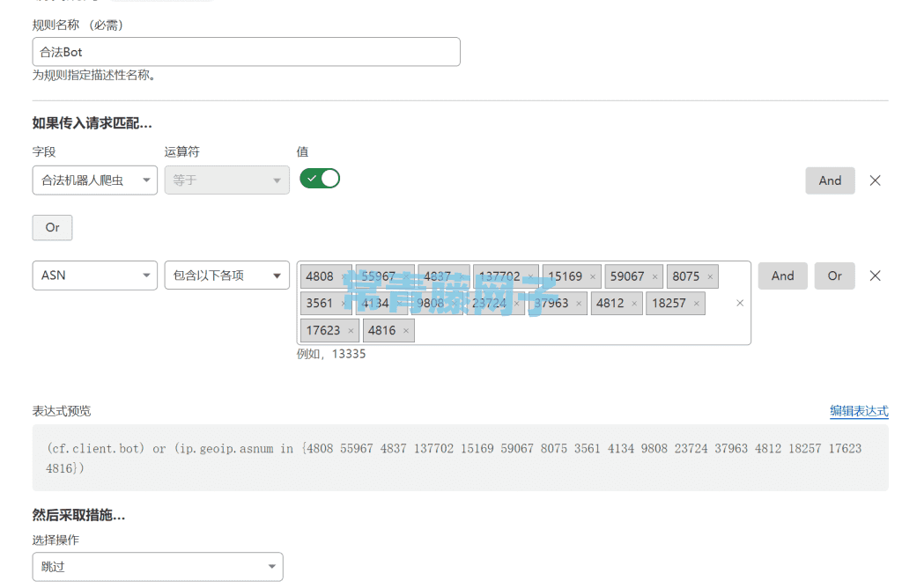This screenshot has width=902, height=588.
Task: Clear all ASN values in the list
Action: coord(740,303)
